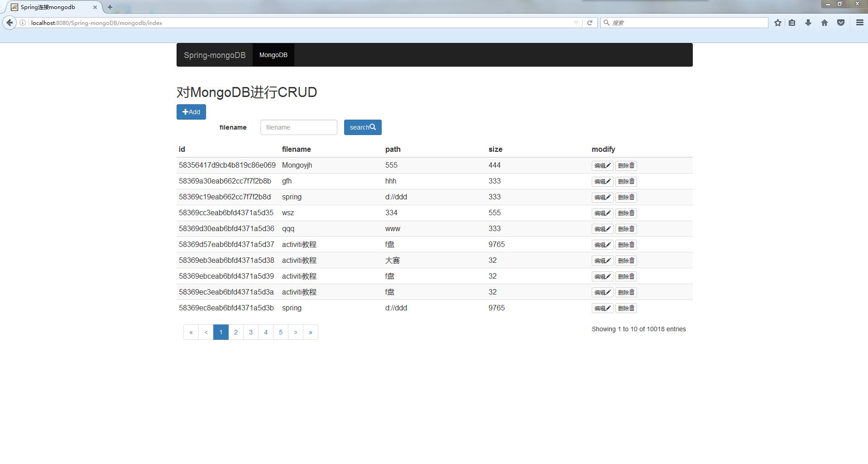Click the modify column header
Viewport: 868px width, 464px height.
(603, 149)
